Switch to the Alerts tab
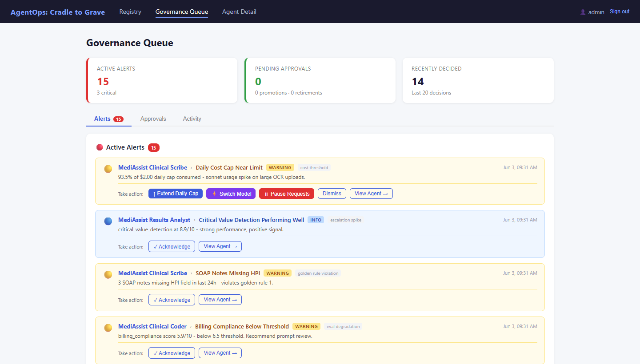 109,119
